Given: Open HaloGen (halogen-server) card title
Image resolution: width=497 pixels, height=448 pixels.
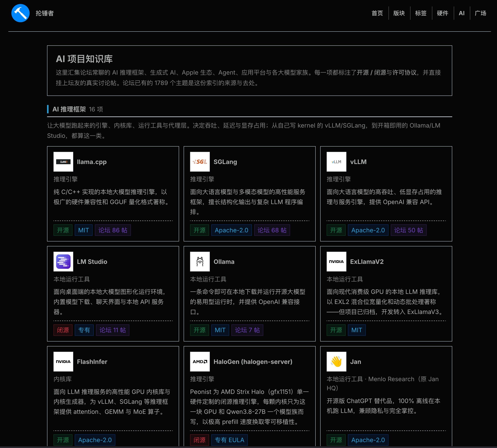Looking at the screenshot, I should pos(253,362).
